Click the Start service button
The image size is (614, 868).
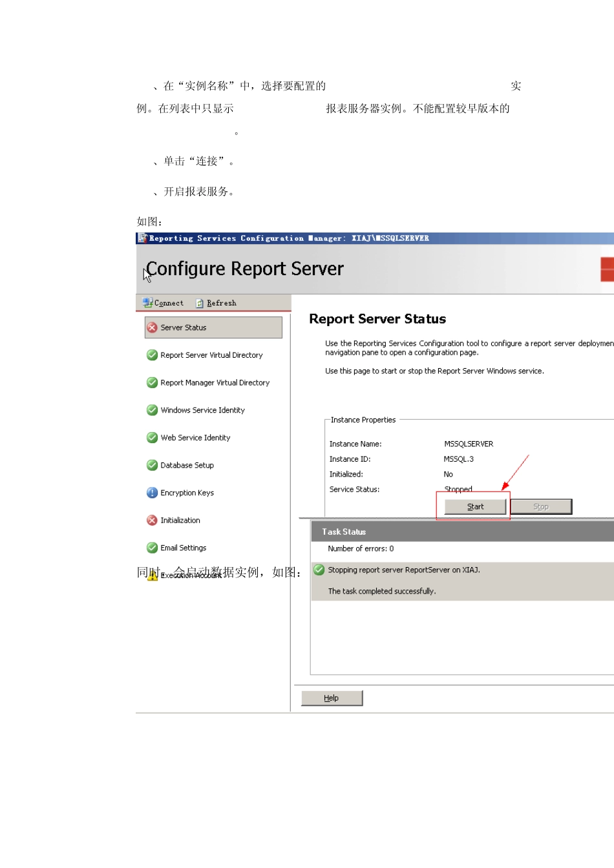(x=475, y=507)
